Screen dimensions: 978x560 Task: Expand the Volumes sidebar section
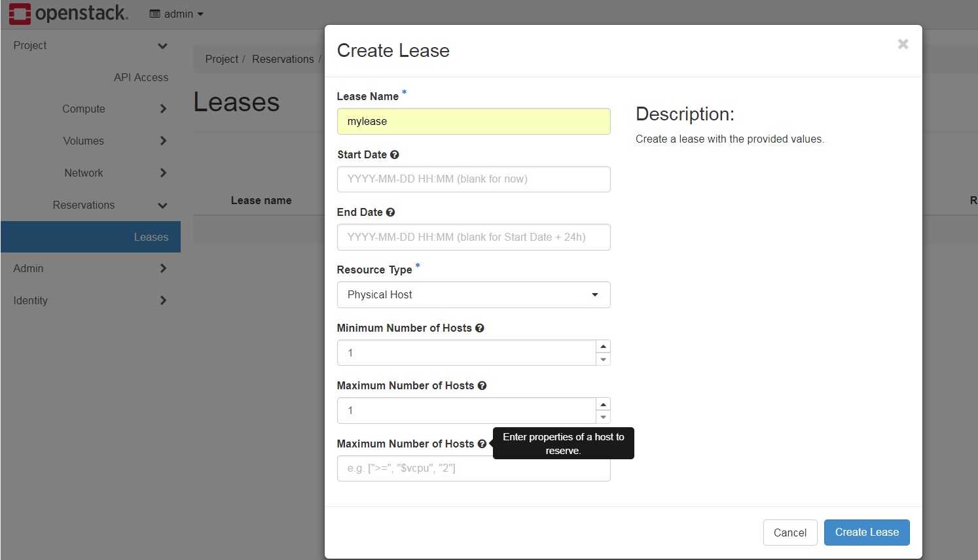click(90, 141)
